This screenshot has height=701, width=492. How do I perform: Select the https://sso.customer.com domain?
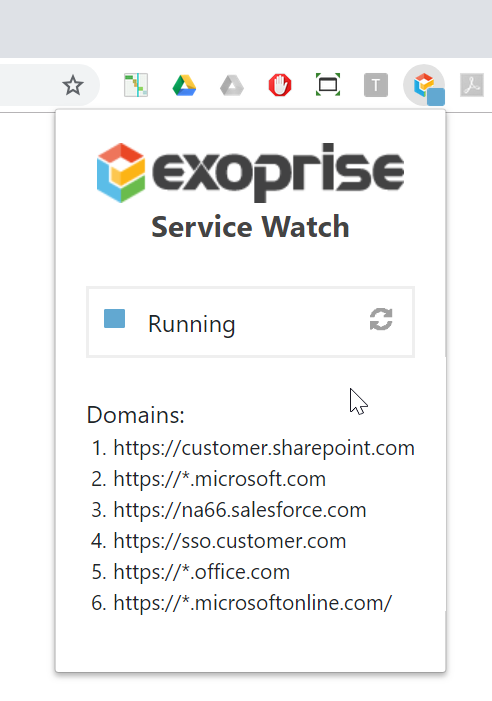pos(230,541)
